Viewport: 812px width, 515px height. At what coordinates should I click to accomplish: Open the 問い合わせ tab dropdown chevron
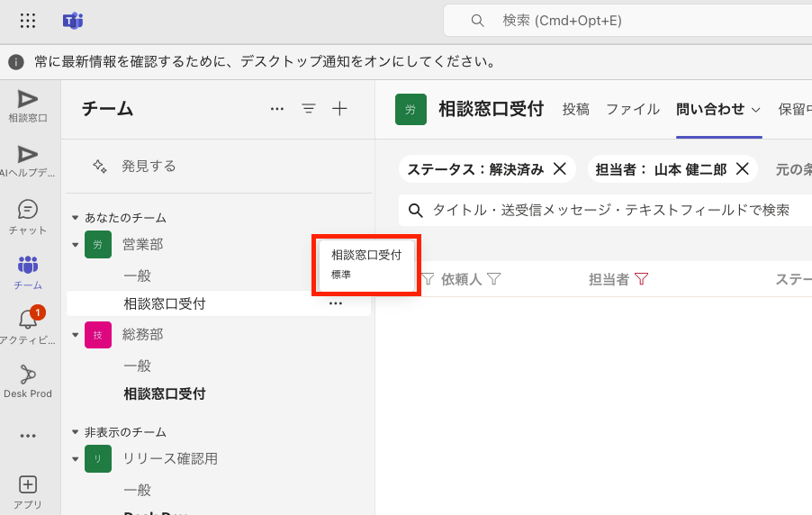[x=755, y=110]
